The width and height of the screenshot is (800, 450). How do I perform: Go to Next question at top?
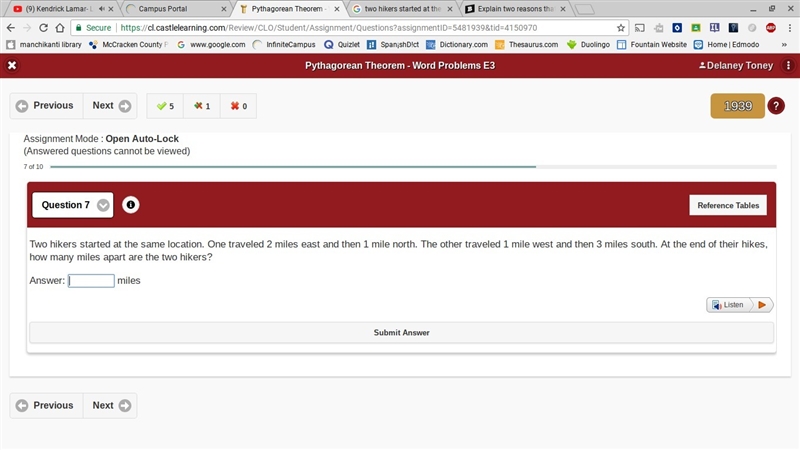tap(110, 106)
